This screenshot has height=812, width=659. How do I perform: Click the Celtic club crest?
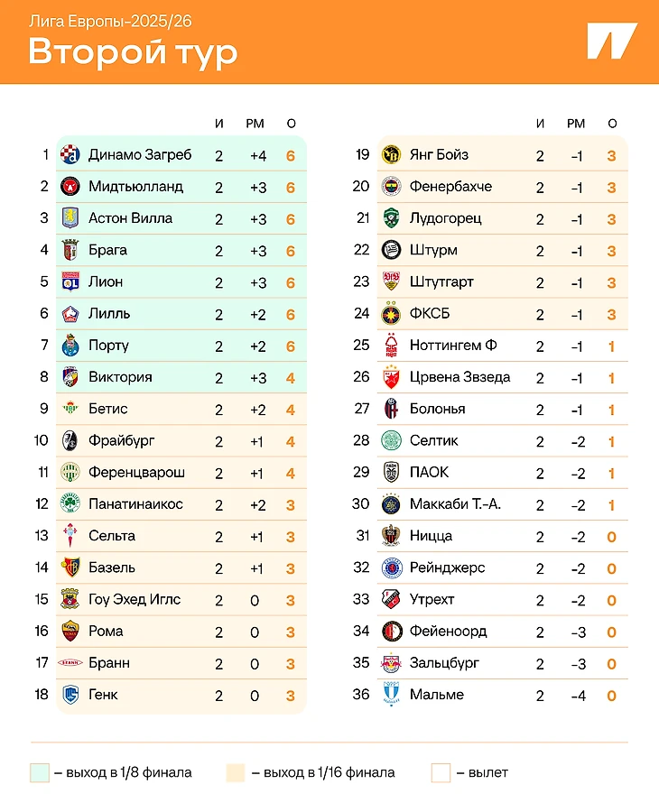(391, 440)
